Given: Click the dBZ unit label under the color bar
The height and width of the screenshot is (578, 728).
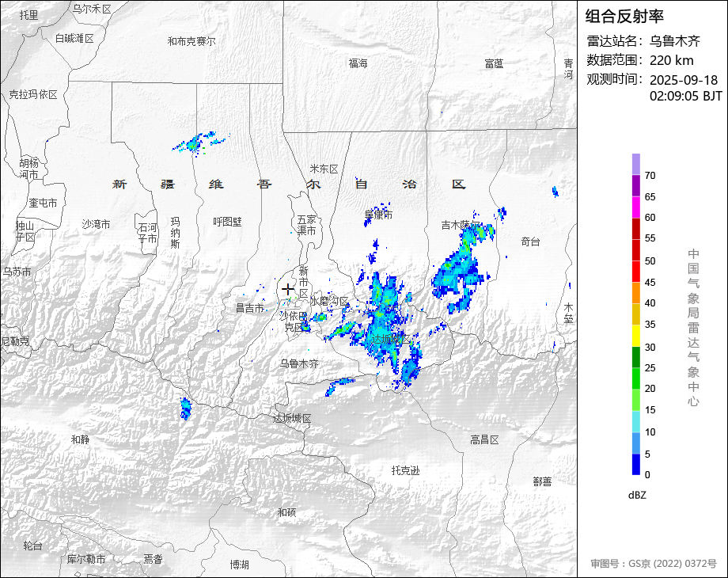Looking at the screenshot, I should pos(637,495).
